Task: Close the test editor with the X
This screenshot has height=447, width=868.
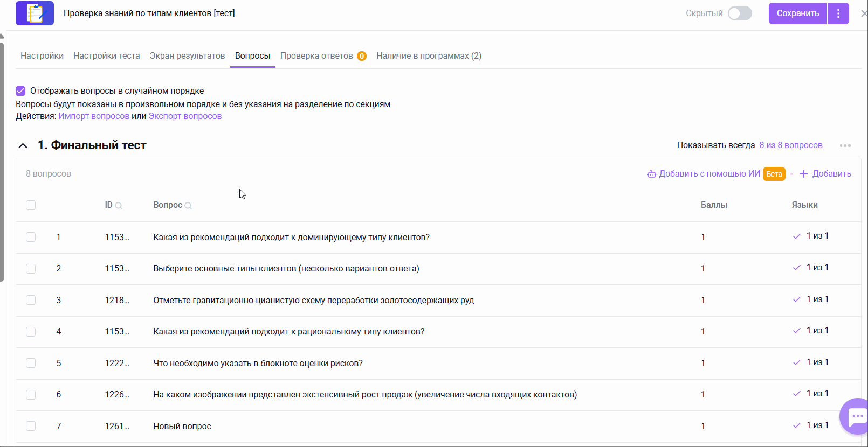Action: pos(864,13)
